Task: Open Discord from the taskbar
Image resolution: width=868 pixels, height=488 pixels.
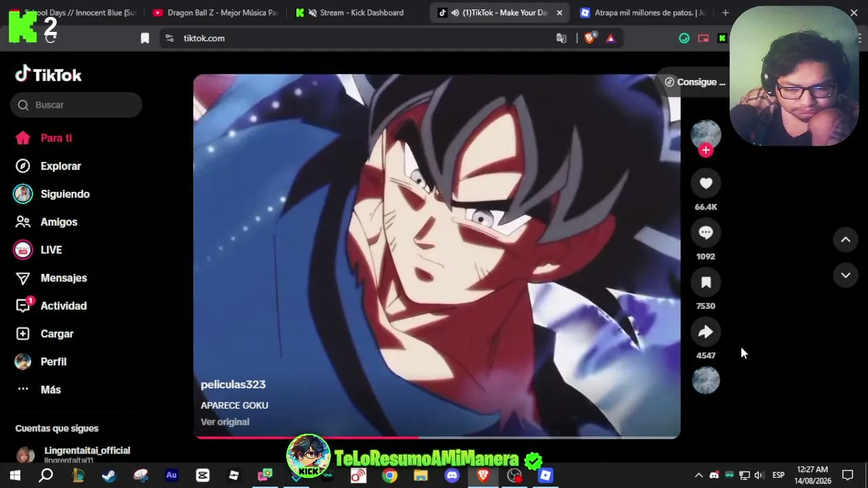Action: pos(452,475)
